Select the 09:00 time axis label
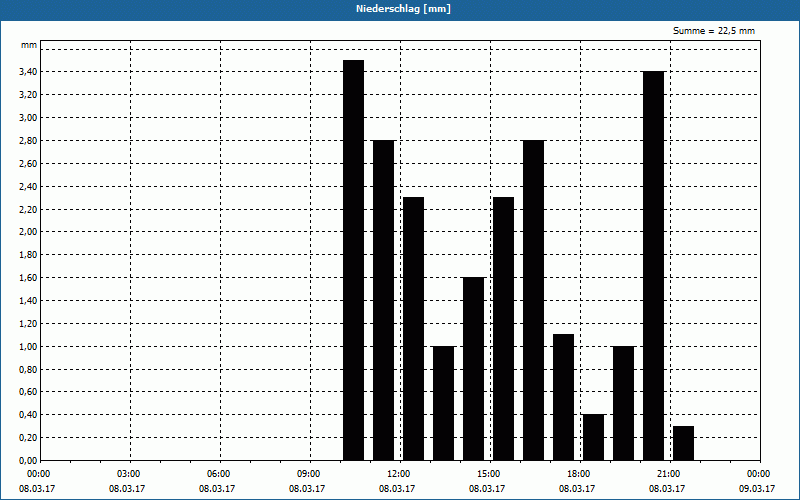800x500 pixels. click(308, 474)
